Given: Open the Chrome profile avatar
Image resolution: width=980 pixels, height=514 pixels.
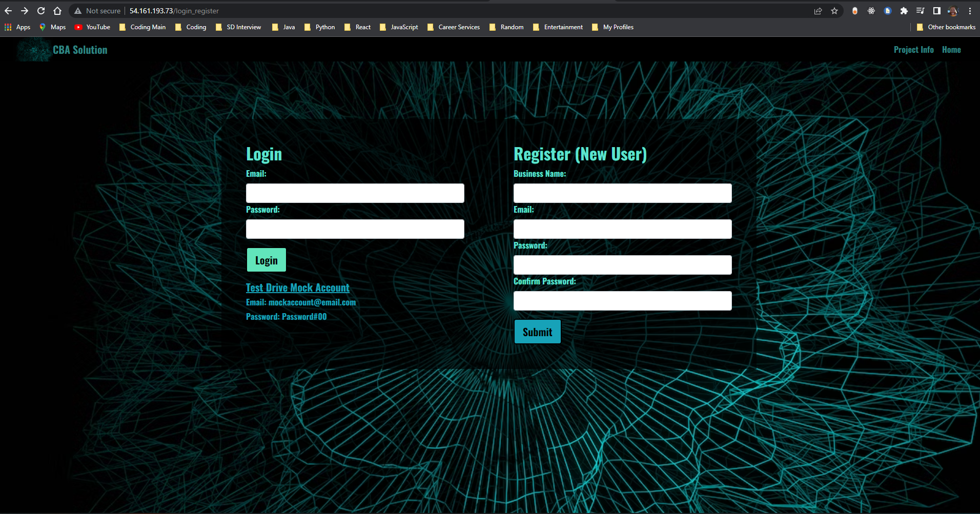Looking at the screenshot, I should tap(953, 11).
